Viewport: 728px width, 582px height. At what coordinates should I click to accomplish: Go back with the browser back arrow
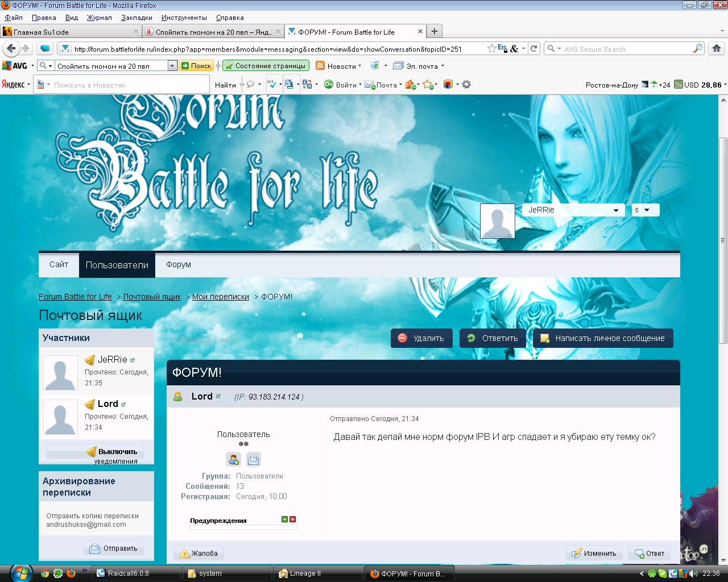point(11,48)
